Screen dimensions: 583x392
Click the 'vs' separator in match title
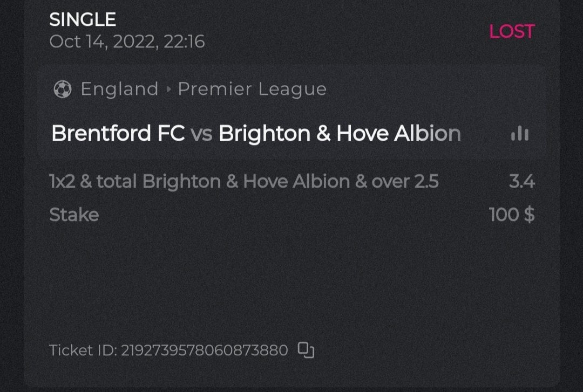(201, 134)
